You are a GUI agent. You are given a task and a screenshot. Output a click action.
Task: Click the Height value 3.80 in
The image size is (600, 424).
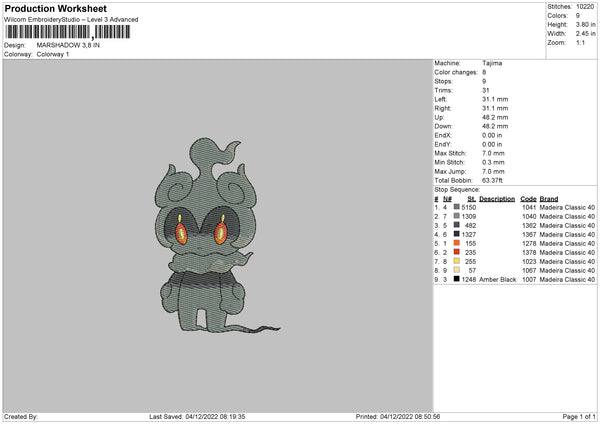coord(585,24)
